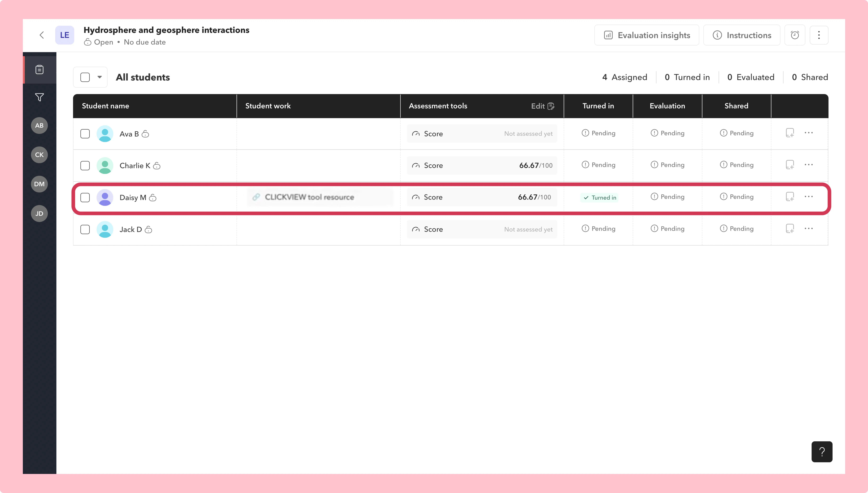Click Ava B's profile avatar

tap(105, 134)
